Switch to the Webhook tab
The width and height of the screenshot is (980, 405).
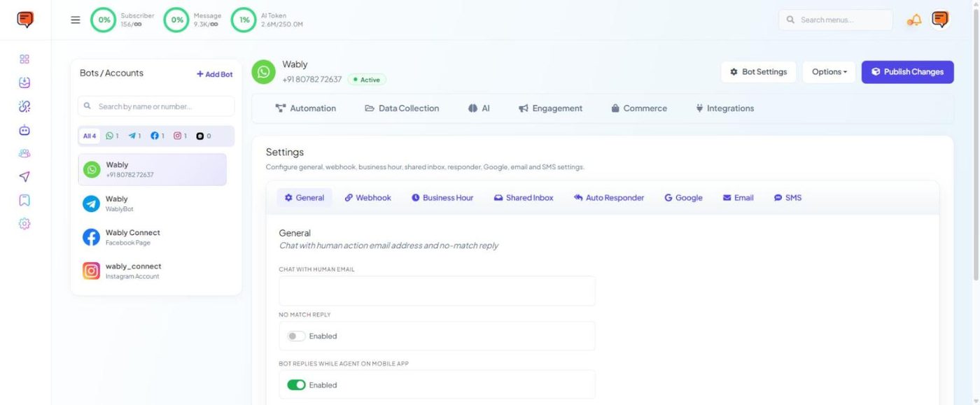368,198
